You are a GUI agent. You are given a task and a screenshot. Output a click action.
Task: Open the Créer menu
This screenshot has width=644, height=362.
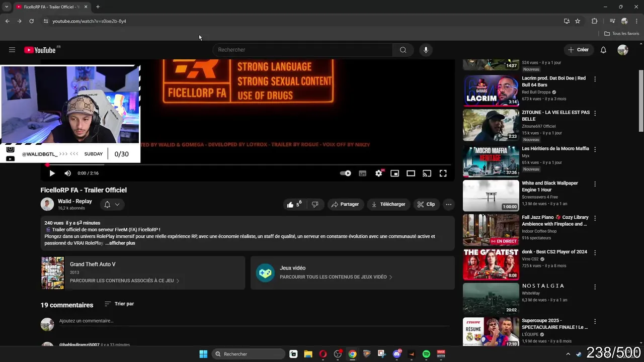(x=578, y=50)
